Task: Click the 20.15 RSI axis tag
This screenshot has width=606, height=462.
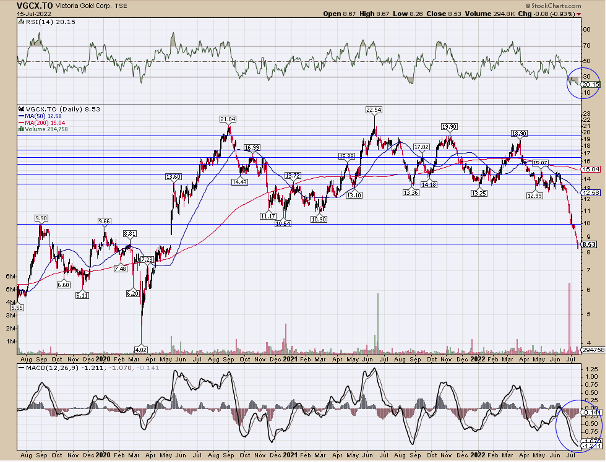Action: (x=591, y=84)
